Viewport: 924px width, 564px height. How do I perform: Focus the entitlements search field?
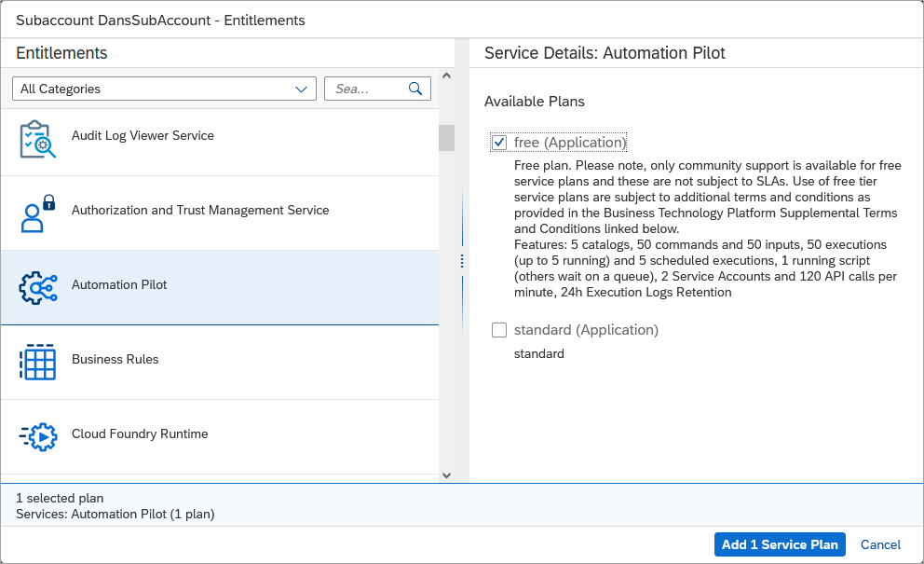378,89
